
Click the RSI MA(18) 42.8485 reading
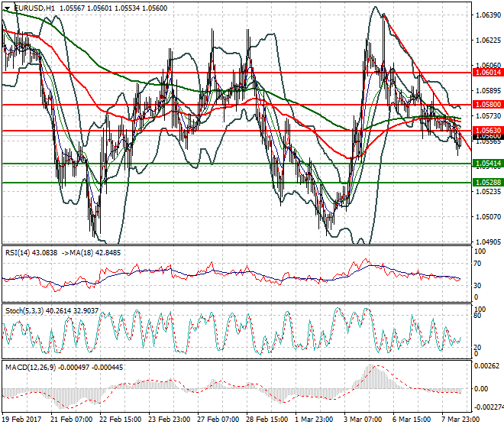point(91,253)
